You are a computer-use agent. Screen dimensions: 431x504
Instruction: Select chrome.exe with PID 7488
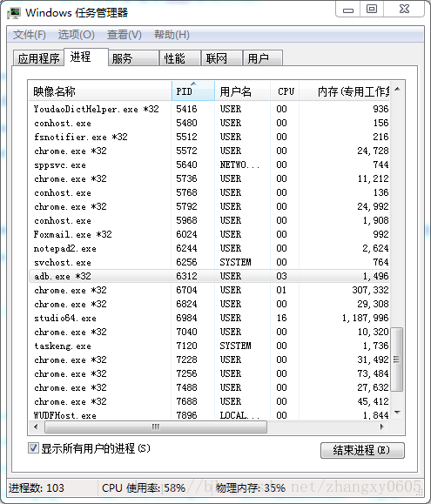(x=209, y=387)
